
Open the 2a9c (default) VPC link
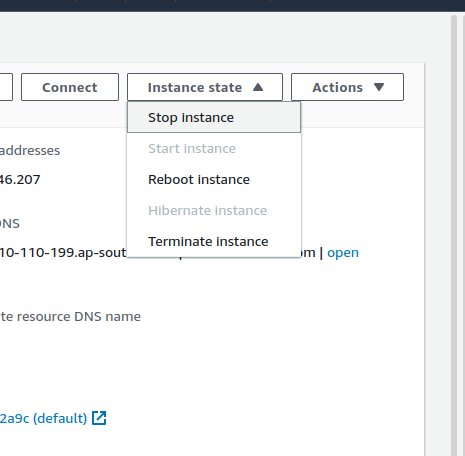[x=43, y=418]
